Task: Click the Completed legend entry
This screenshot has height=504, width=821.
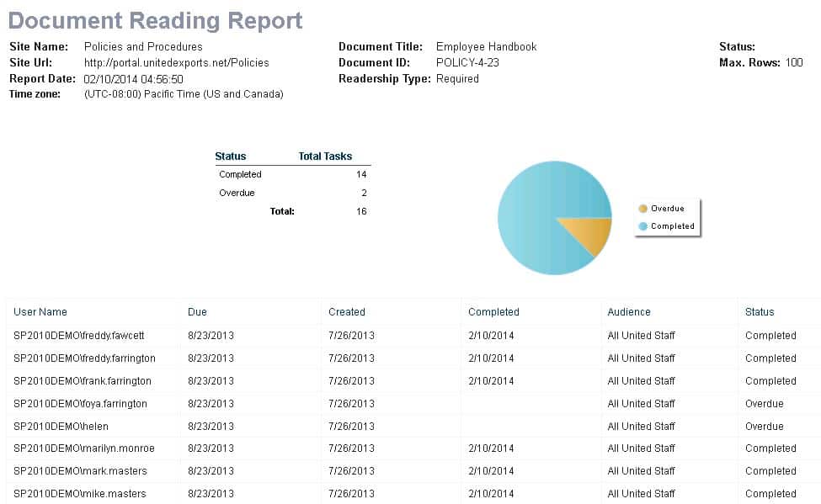Action: pyautogui.click(x=672, y=226)
